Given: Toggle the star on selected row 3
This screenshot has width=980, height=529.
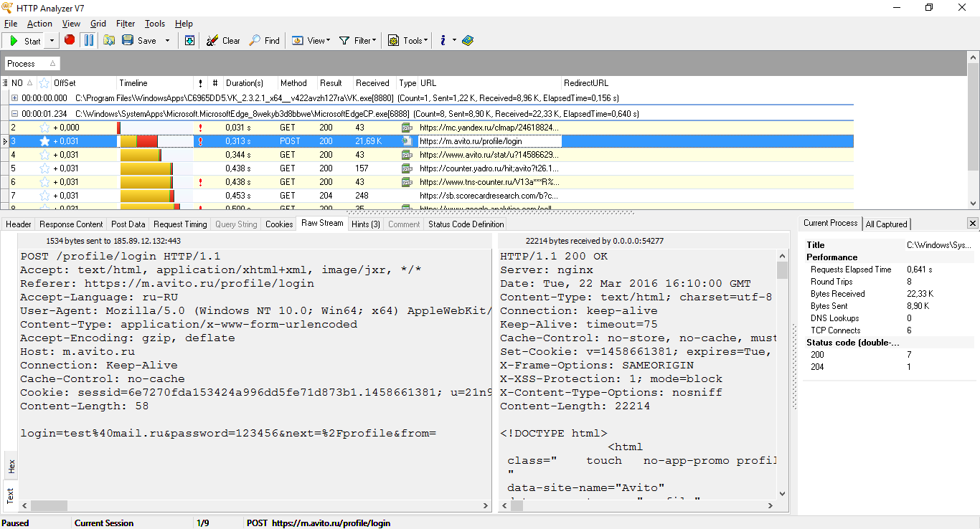Looking at the screenshot, I should [x=44, y=141].
